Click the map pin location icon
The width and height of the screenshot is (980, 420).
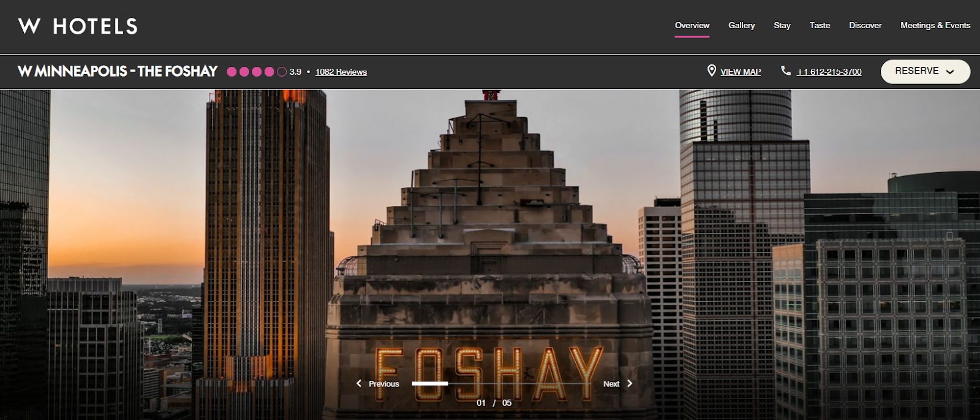point(711,71)
